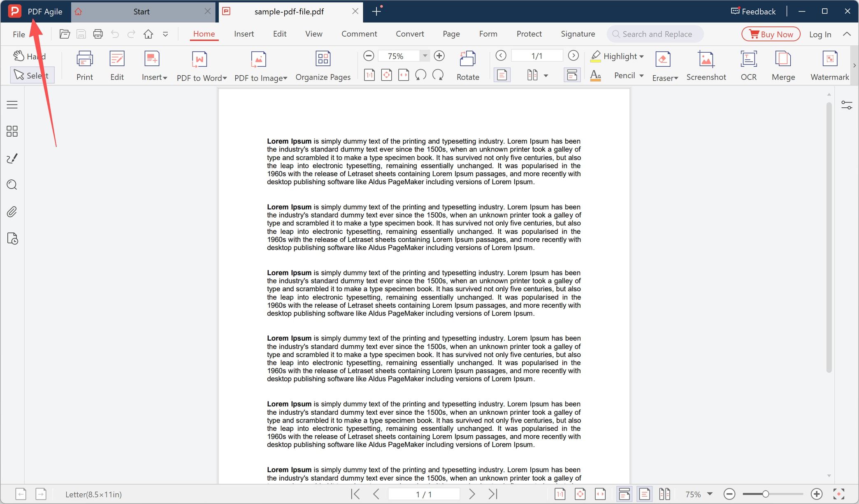The height and width of the screenshot is (504, 859).
Task: Go to next page arrow in ribbon
Action: tap(573, 56)
